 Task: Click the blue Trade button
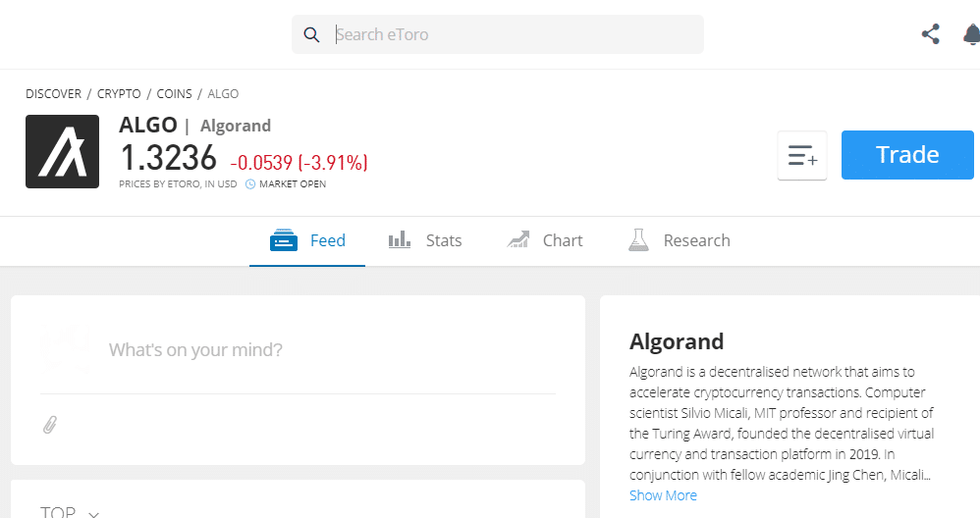(907, 155)
